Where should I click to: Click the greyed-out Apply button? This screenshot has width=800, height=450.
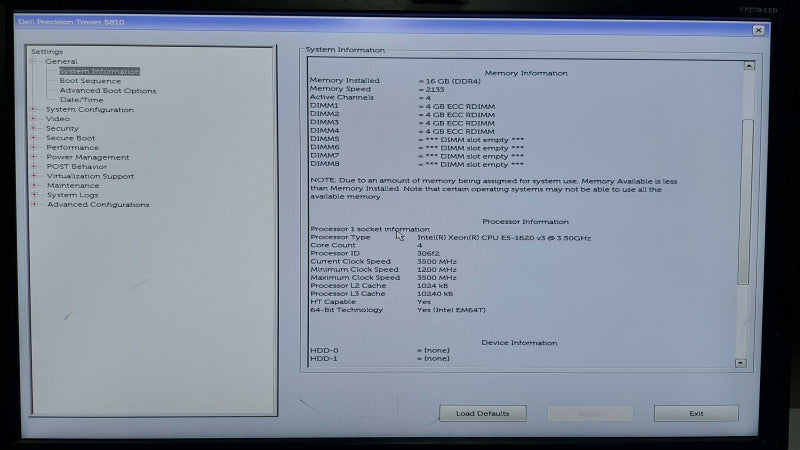point(590,413)
